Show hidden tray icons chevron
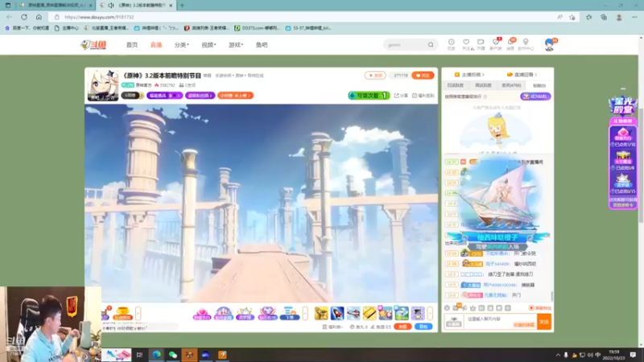644x362 pixels. pos(558,355)
